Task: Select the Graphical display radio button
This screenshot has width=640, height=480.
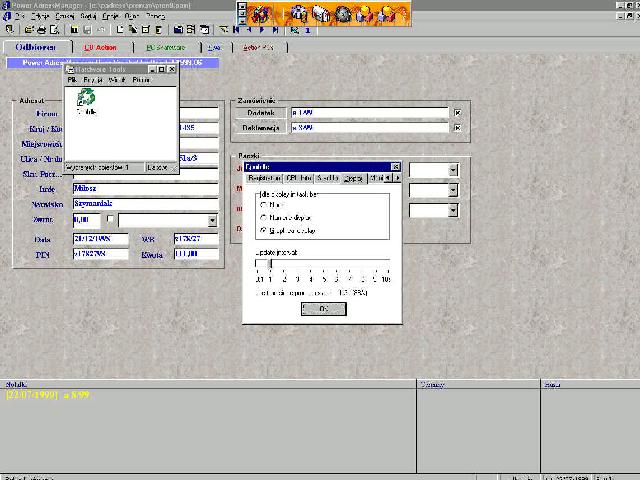Action: pos(263,229)
